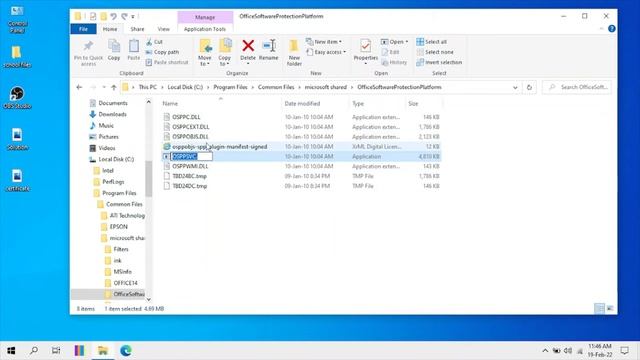Sort by Date modified column header
Image resolution: width=640 pixels, height=360 pixels.
302,104
